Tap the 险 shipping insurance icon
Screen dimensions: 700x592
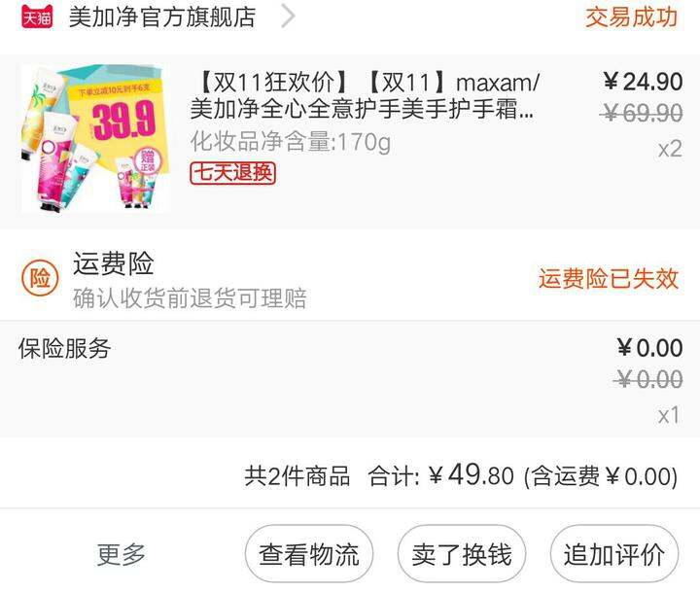tap(40, 279)
